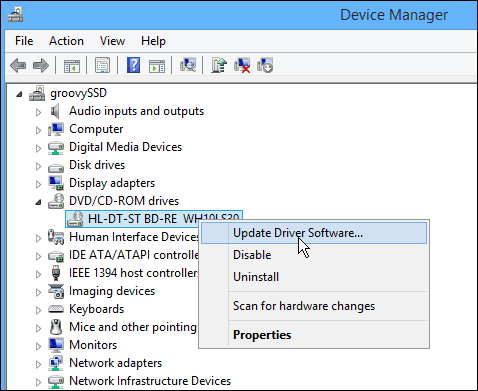Image resolution: width=478 pixels, height=391 pixels.
Task: Click the IEEE 1394 host controllers icon
Action: (x=56, y=273)
